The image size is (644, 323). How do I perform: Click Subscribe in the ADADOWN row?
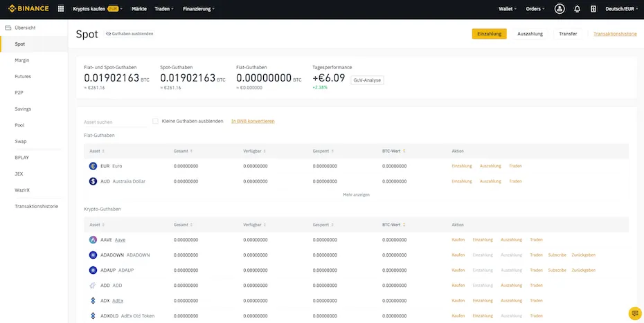(x=557, y=255)
